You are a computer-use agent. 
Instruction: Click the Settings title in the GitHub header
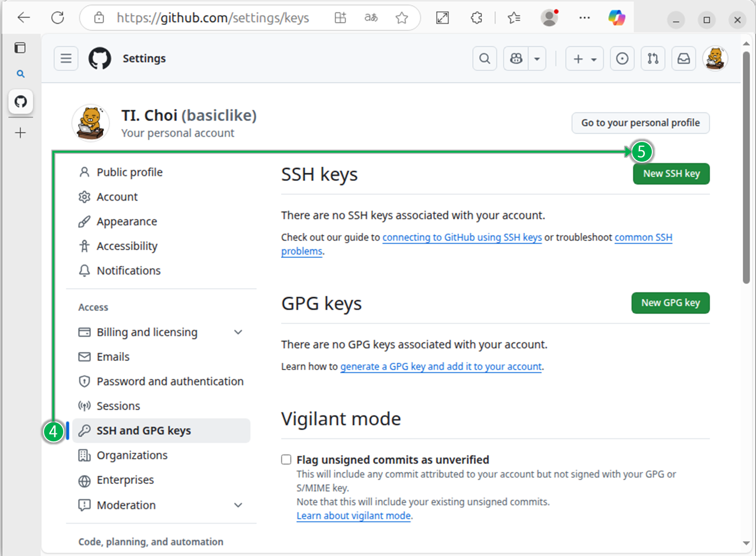[x=144, y=58]
